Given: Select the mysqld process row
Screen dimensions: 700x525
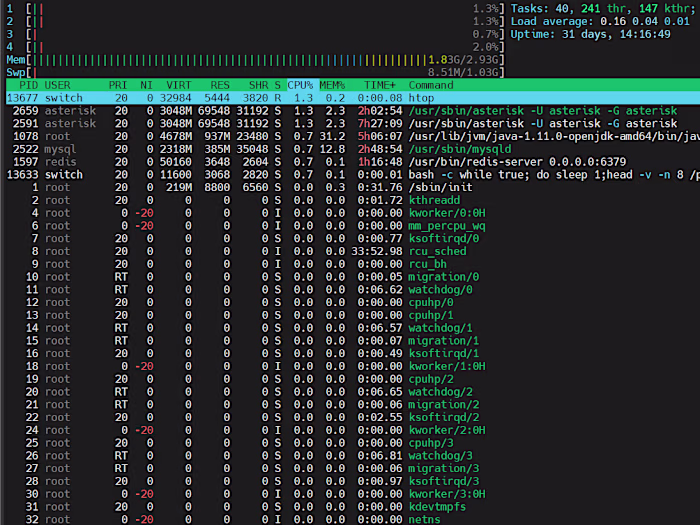Looking at the screenshot, I should pyautogui.click(x=353, y=149).
